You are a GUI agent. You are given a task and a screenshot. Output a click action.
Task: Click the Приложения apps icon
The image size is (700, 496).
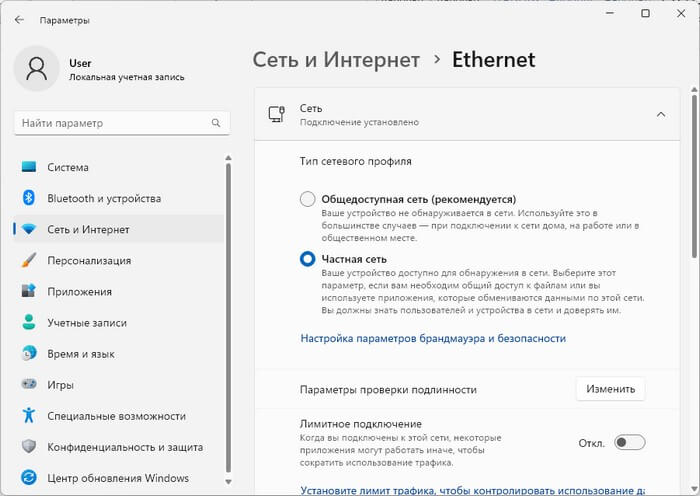(29, 291)
